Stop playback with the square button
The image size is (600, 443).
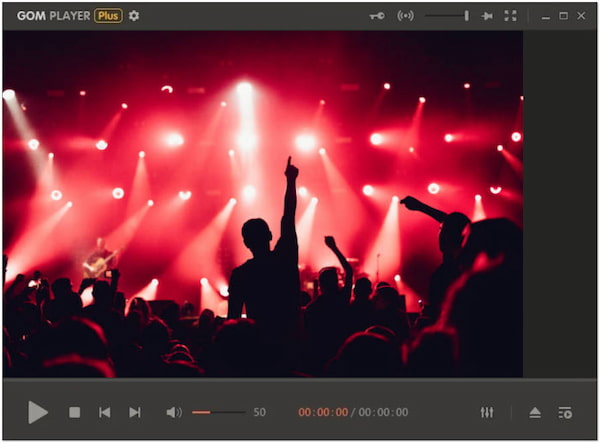click(74, 412)
